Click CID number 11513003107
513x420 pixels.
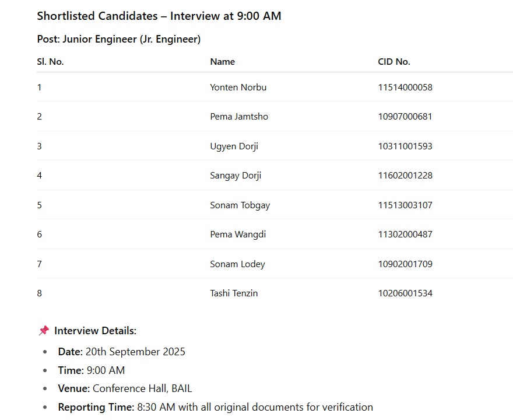click(405, 205)
